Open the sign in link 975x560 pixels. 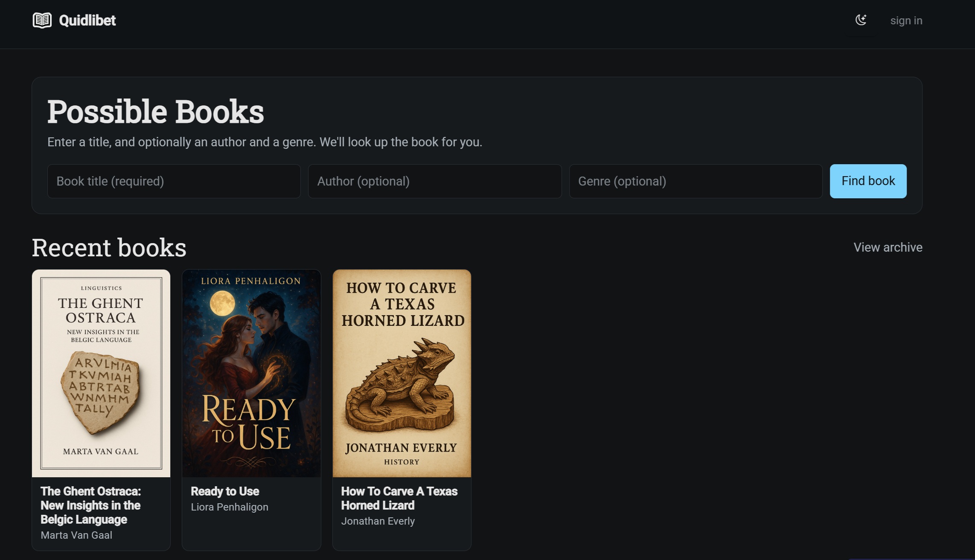click(906, 20)
